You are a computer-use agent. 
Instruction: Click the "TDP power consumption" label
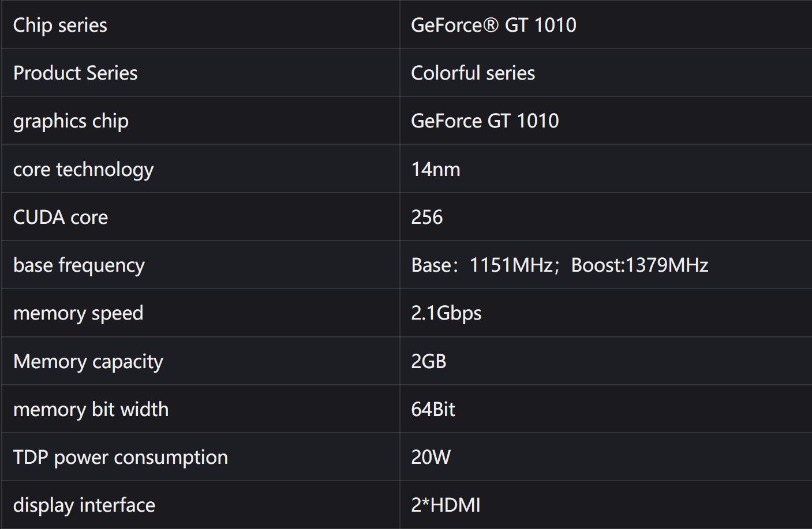click(x=120, y=457)
